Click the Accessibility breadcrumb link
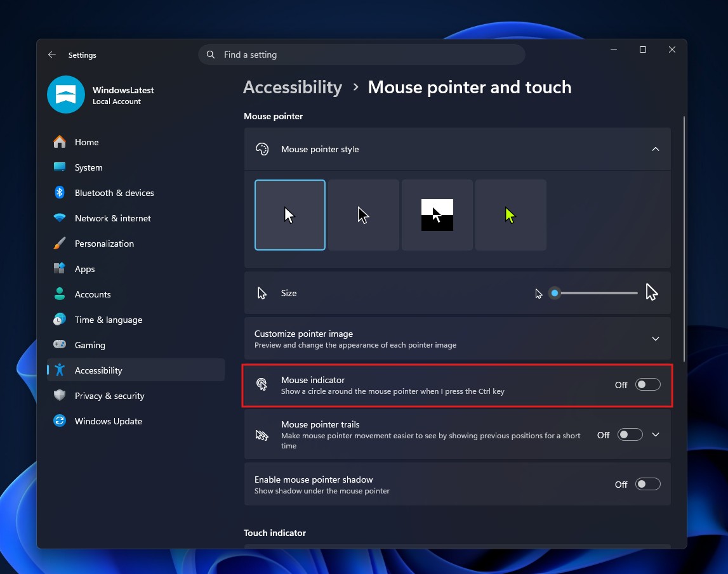The width and height of the screenshot is (728, 574). coord(293,88)
